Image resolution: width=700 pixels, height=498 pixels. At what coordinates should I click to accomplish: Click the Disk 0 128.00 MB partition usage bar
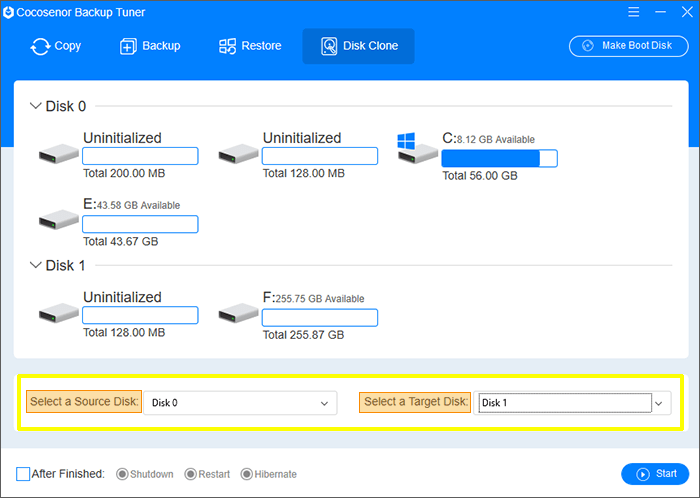(320, 156)
